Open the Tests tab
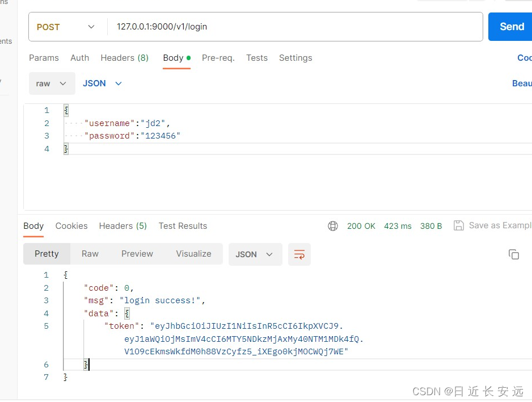 click(257, 58)
